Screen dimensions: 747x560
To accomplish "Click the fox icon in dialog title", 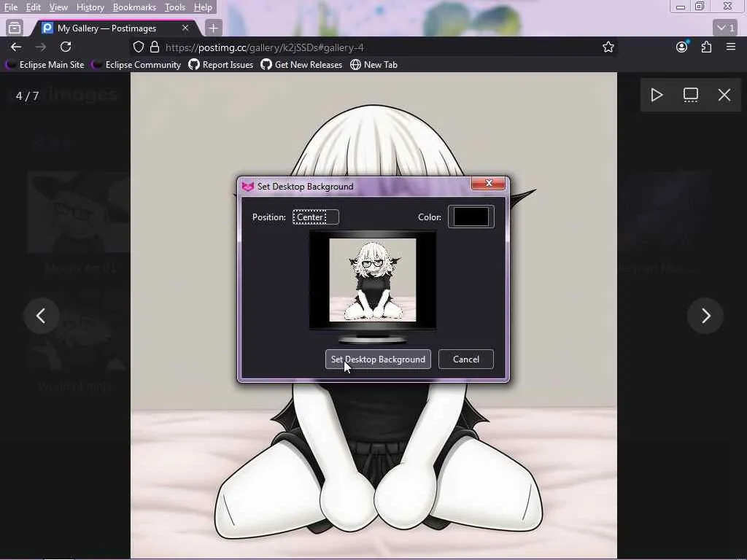I will 248,186.
